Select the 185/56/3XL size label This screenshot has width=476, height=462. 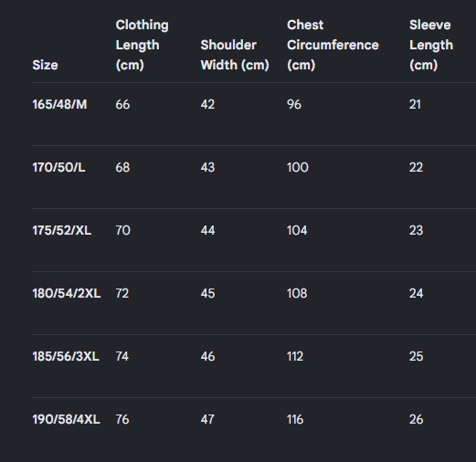tap(66, 356)
